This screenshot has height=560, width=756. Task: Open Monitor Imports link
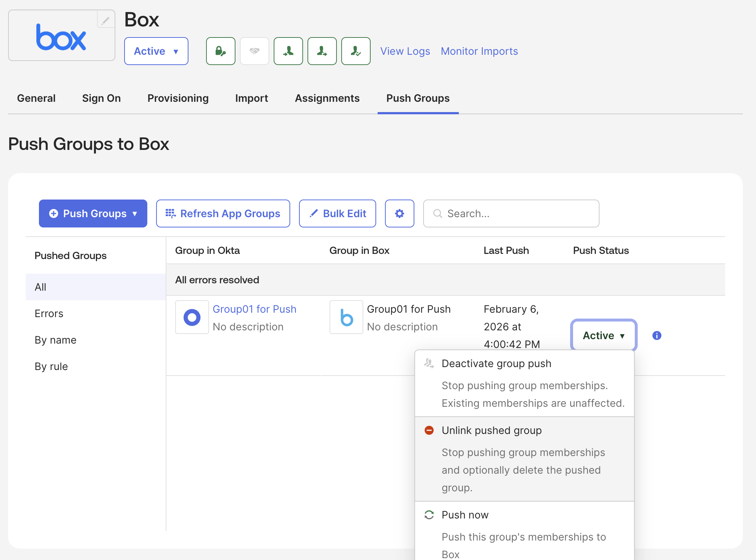[479, 51]
